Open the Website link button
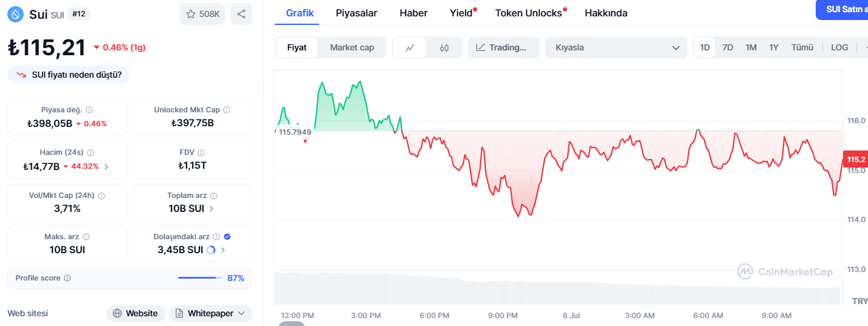The height and width of the screenshot is (326, 868). tap(136, 313)
